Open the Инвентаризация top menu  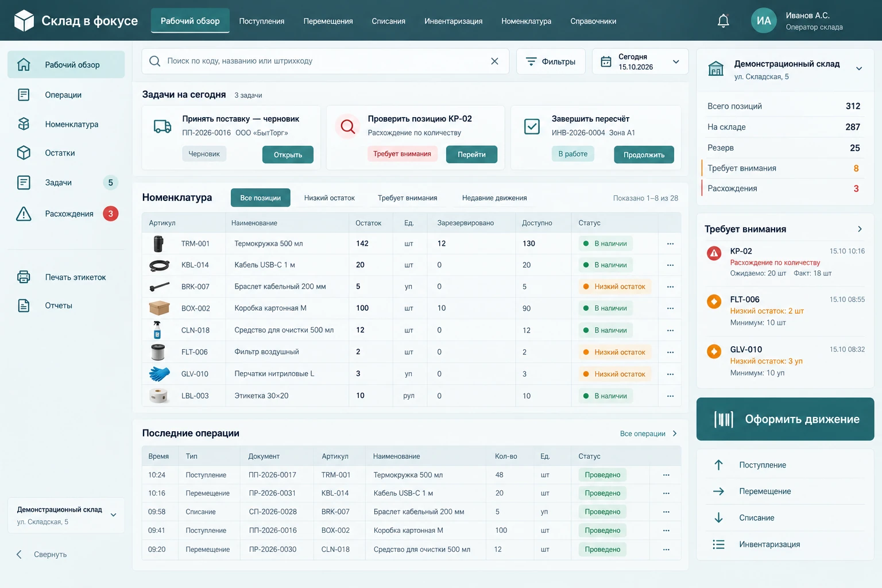point(453,21)
